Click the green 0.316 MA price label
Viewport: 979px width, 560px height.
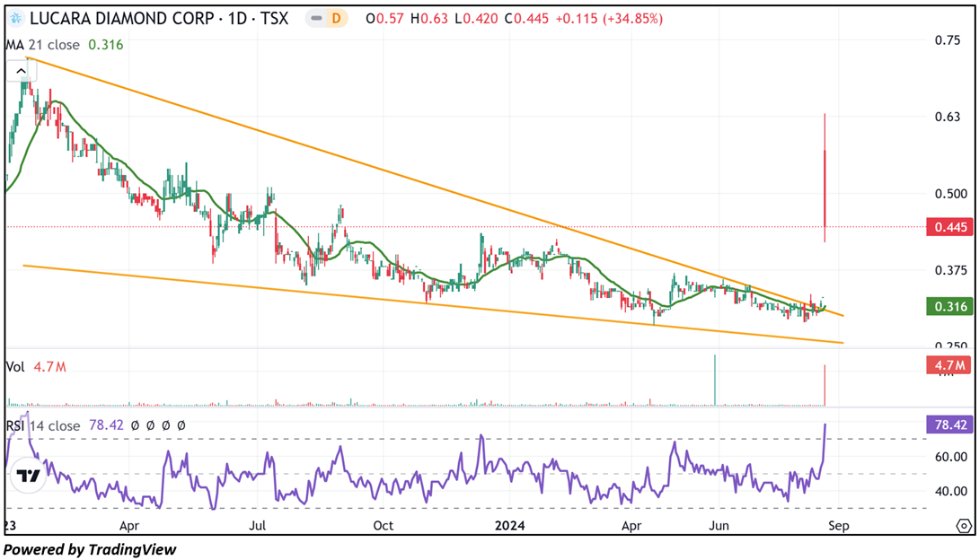coord(950,306)
